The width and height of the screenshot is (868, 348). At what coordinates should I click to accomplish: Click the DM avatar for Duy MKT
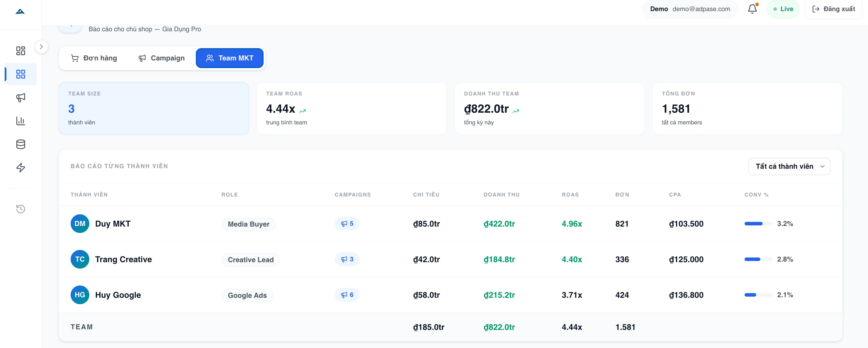point(80,224)
